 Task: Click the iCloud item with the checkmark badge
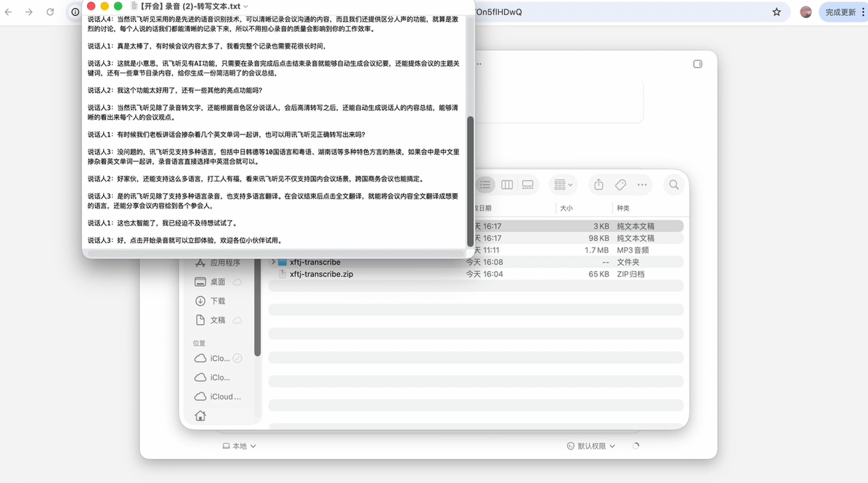pyautogui.click(x=218, y=359)
